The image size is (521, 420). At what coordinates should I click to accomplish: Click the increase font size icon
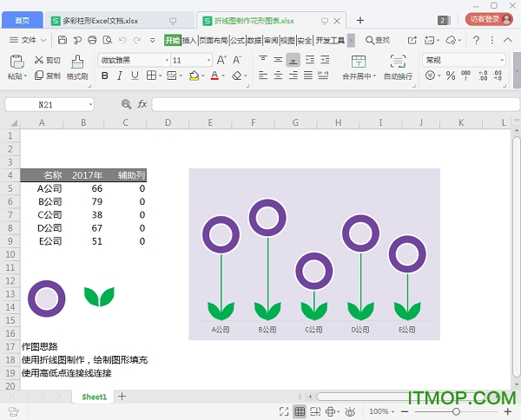click(221, 60)
